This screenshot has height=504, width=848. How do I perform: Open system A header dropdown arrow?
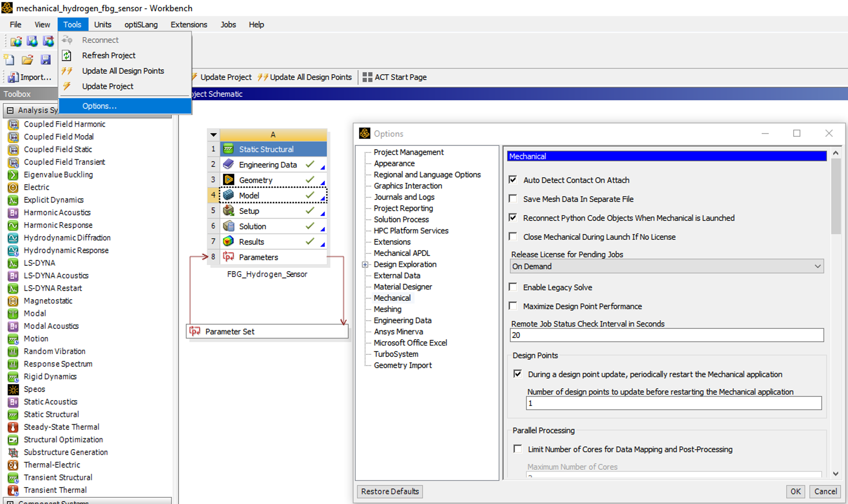click(213, 135)
